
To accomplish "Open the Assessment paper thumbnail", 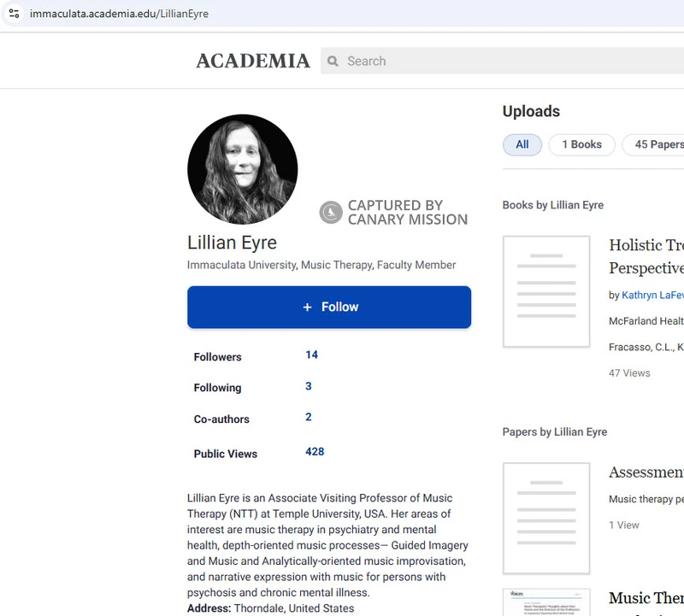I will click(x=546, y=519).
